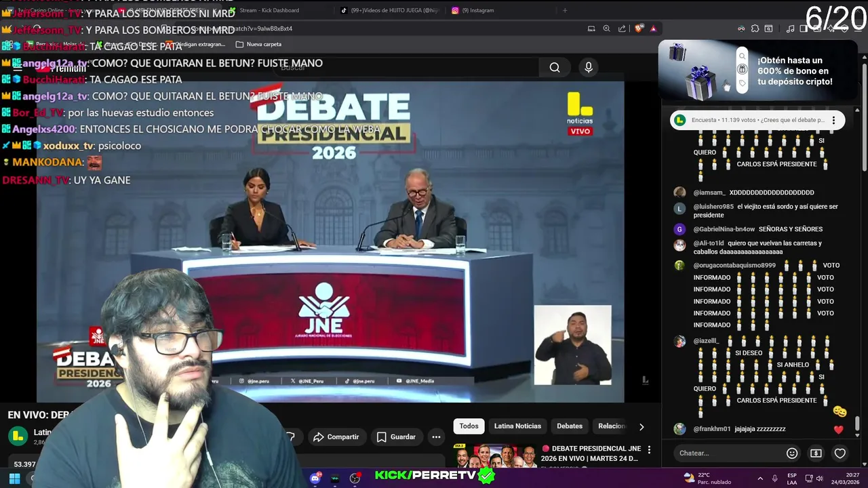Image resolution: width=868 pixels, height=488 pixels.
Task: Open the Brave Shields lion icon
Action: [639, 28]
